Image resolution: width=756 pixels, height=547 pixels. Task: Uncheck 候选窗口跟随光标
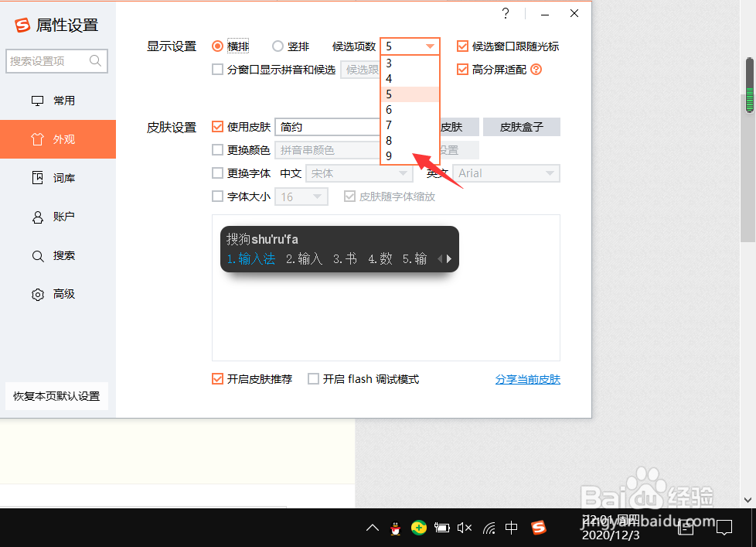click(461, 46)
